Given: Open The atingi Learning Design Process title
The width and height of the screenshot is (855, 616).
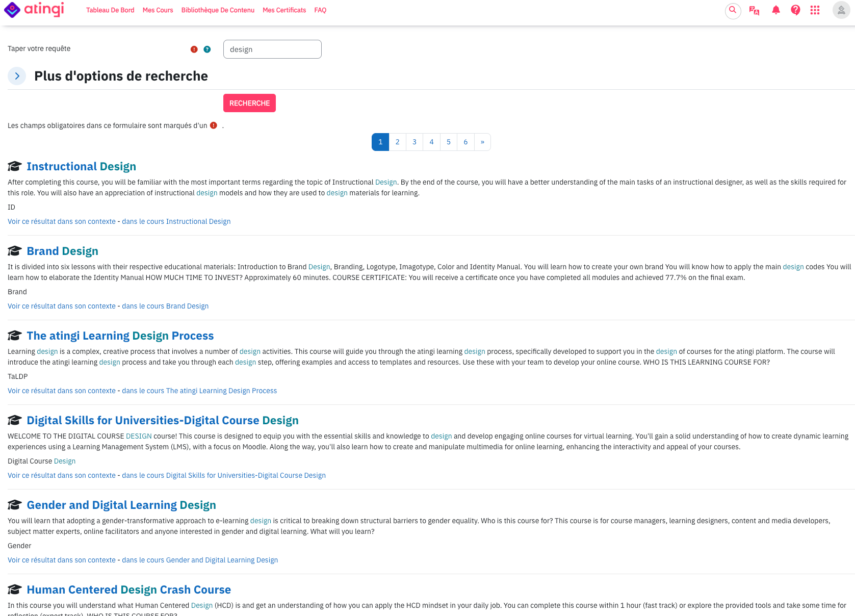Looking at the screenshot, I should 120,336.
